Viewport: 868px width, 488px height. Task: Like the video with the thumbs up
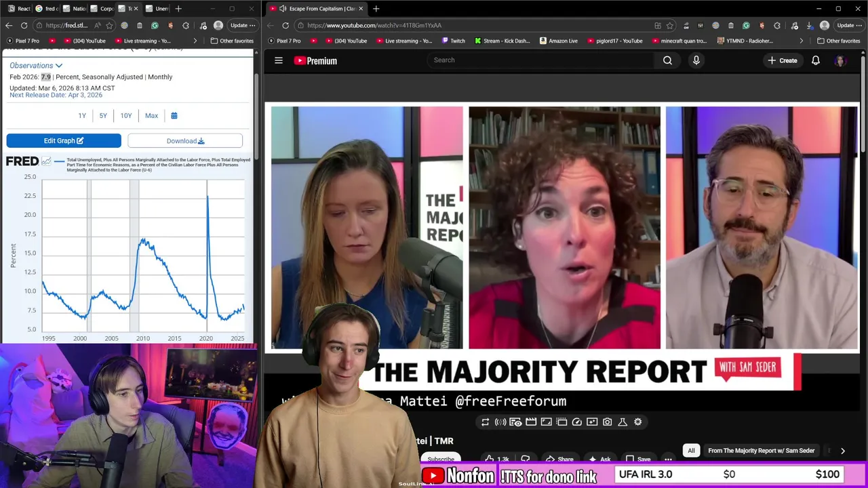click(496, 460)
